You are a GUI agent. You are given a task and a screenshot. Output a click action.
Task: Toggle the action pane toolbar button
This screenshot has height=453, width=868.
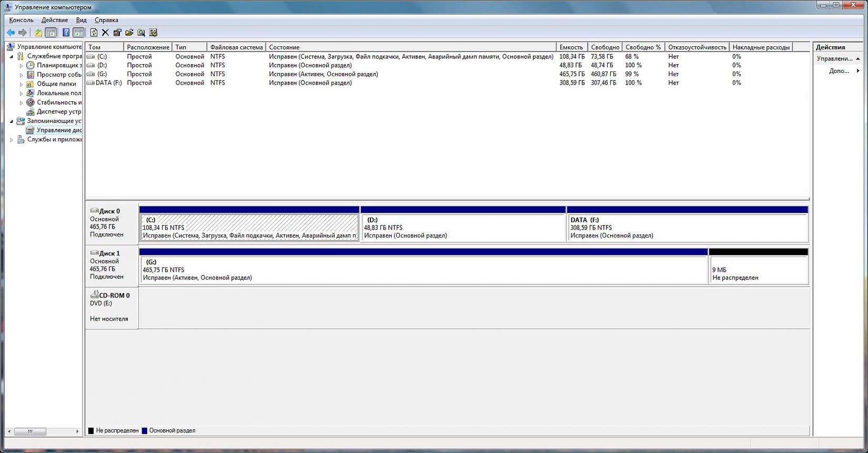tap(78, 33)
